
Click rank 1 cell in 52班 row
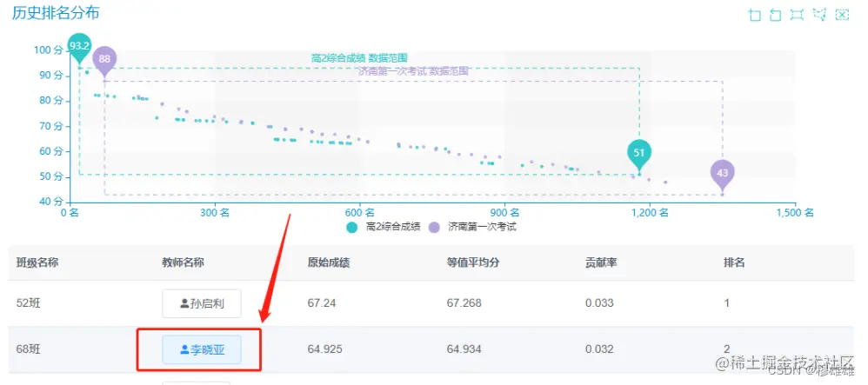(727, 303)
